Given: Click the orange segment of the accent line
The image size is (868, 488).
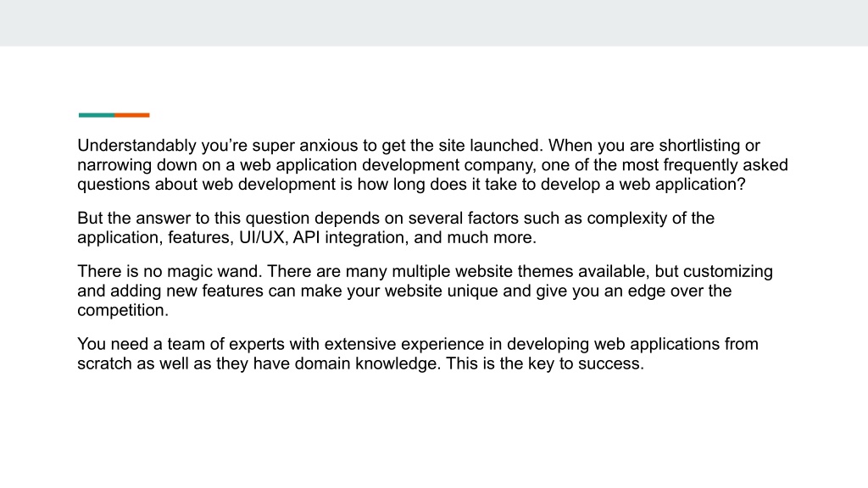Looking at the screenshot, I should pos(132,115).
